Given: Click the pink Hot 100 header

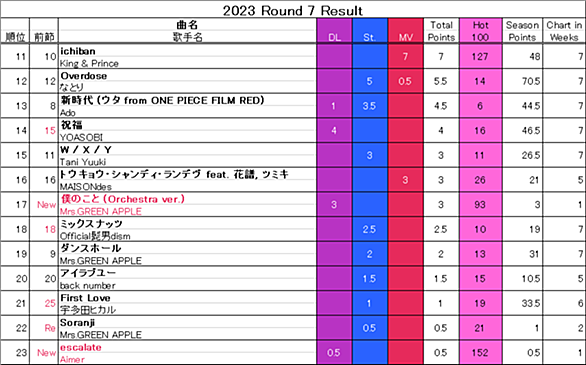Looking at the screenshot, I should pyautogui.click(x=480, y=31).
